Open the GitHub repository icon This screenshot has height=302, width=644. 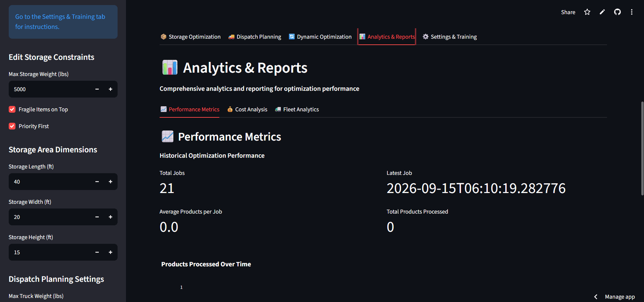(x=617, y=12)
